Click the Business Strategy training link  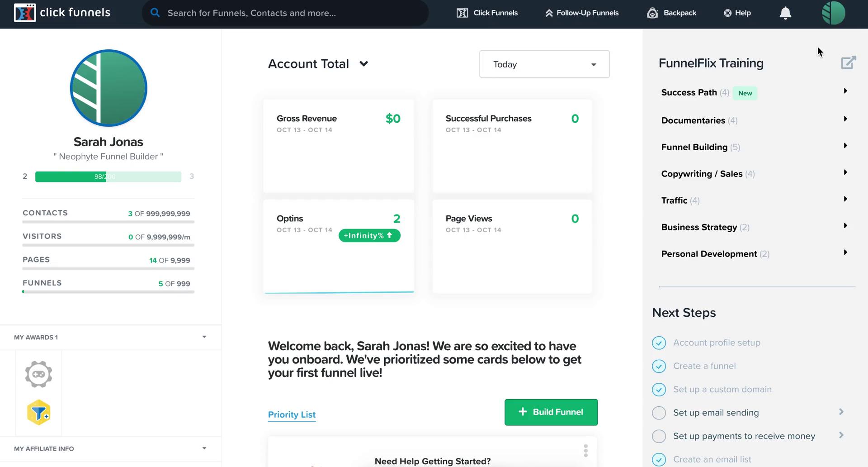click(x=699, y=227)
